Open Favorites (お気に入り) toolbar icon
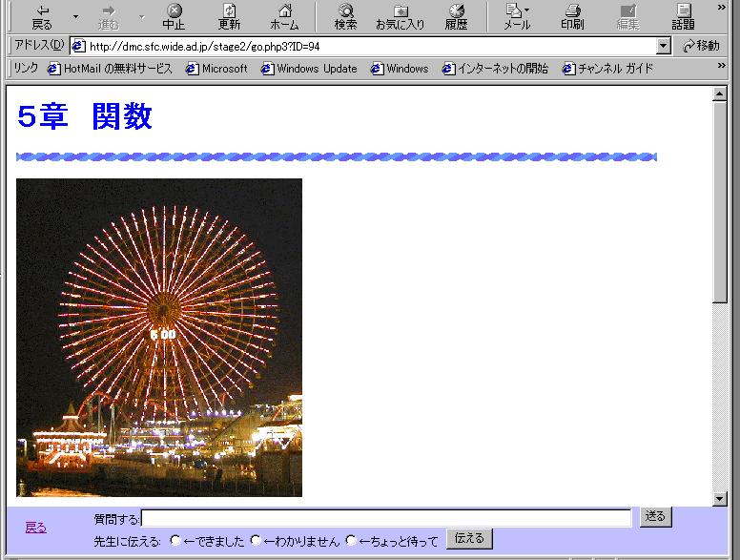740x560 pixels. pyautogui.click(x=401, y=17)
